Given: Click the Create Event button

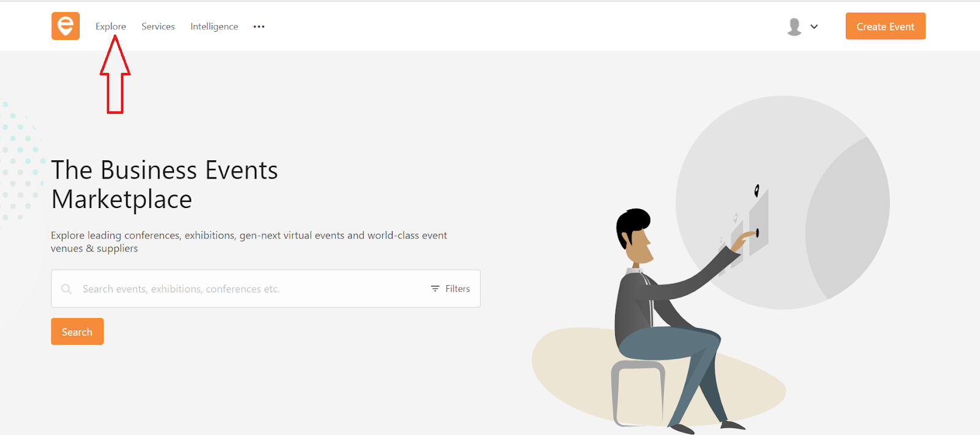Looking at the screenshot, I should coord(886,26).
